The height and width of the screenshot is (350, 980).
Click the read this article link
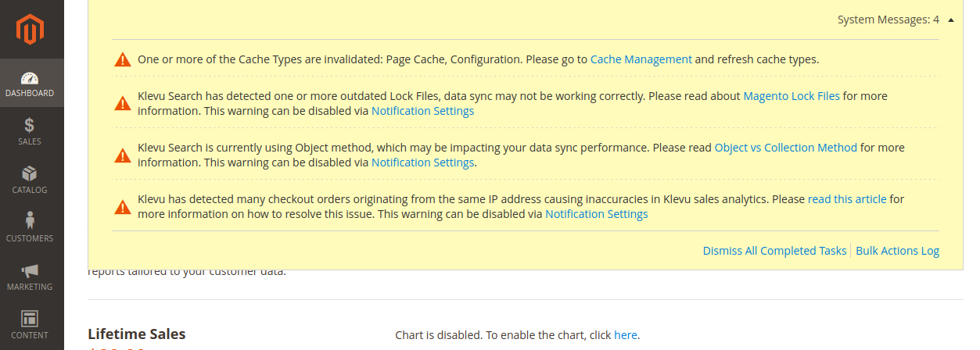tap(846, 199)
